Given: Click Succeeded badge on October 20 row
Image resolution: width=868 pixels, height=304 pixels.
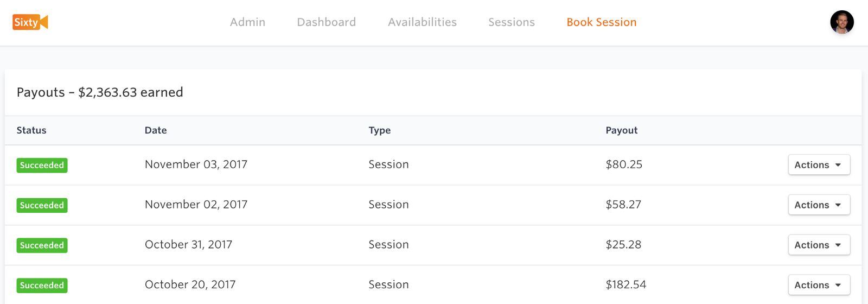Looking at the screenshot, I should click(x=42, y=286).
